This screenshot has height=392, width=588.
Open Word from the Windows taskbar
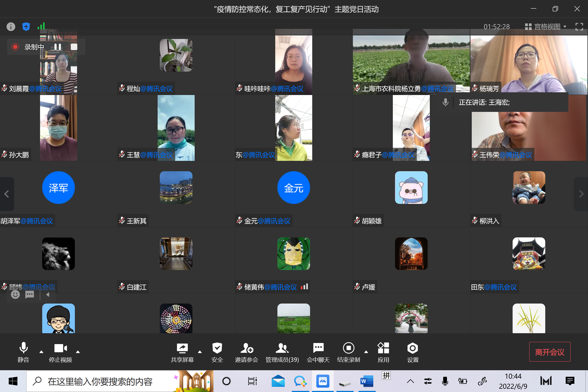(x=367, y=381)
